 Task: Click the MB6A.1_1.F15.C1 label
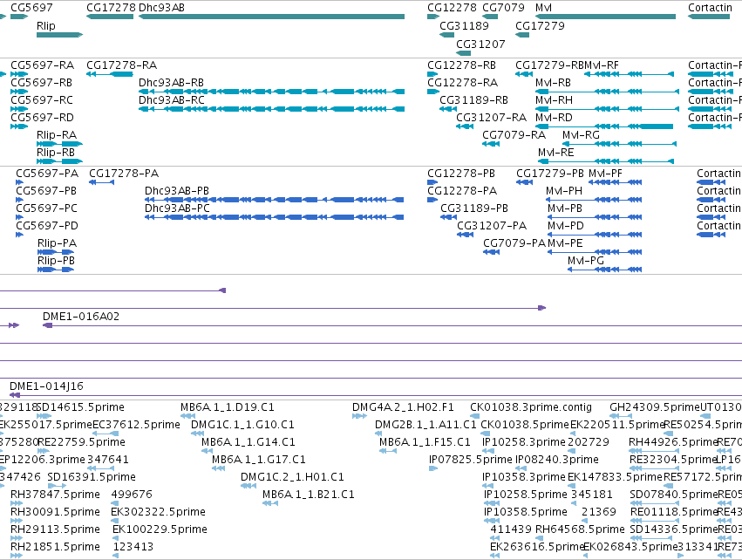425,442
